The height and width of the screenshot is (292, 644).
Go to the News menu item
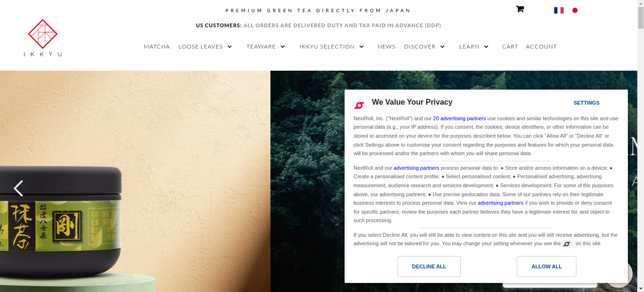tap(386, 47)
